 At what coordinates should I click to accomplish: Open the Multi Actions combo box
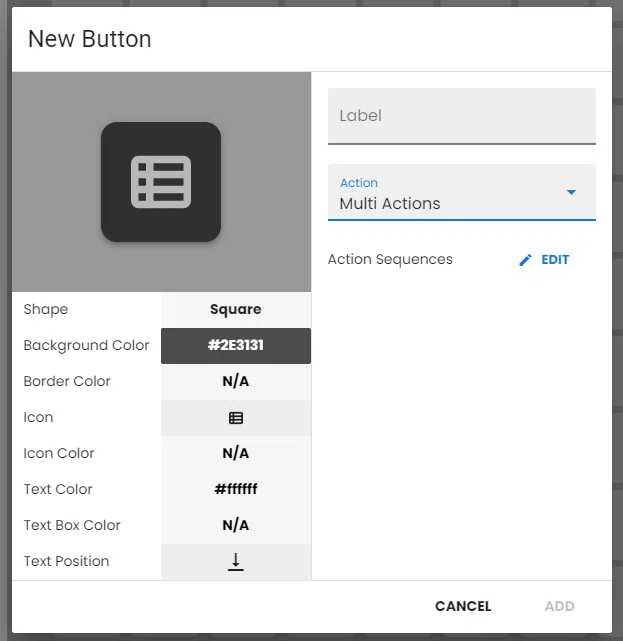click(x=462, y=193)
